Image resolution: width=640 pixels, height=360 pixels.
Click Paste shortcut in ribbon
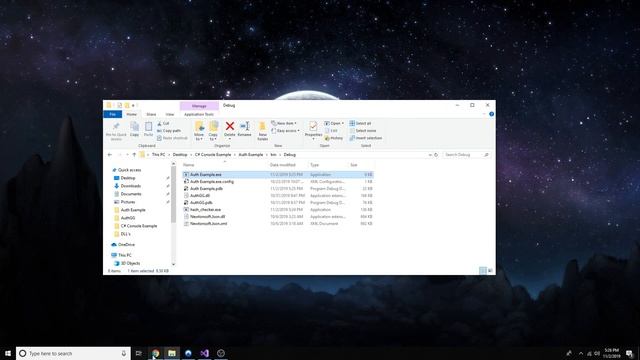[x=172, y=138]
